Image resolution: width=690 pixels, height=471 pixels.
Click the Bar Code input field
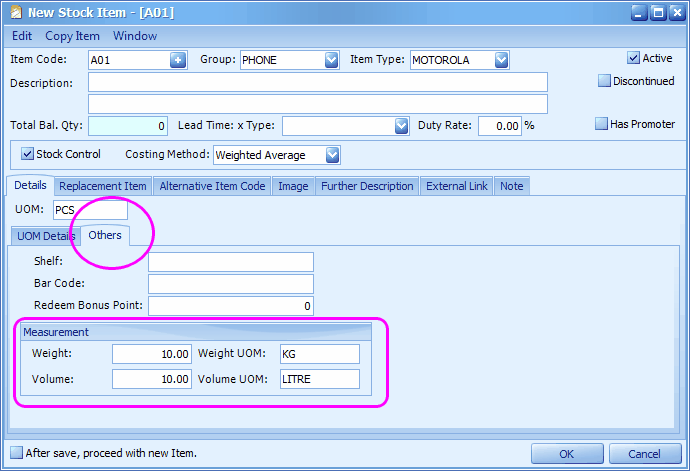231,284
